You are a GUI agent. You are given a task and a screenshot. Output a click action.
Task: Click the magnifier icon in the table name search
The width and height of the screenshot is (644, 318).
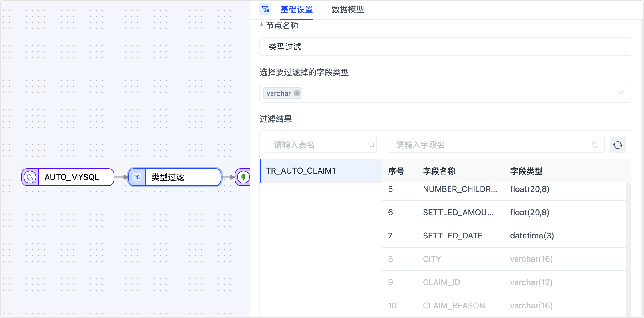click(x=371, y=144)
